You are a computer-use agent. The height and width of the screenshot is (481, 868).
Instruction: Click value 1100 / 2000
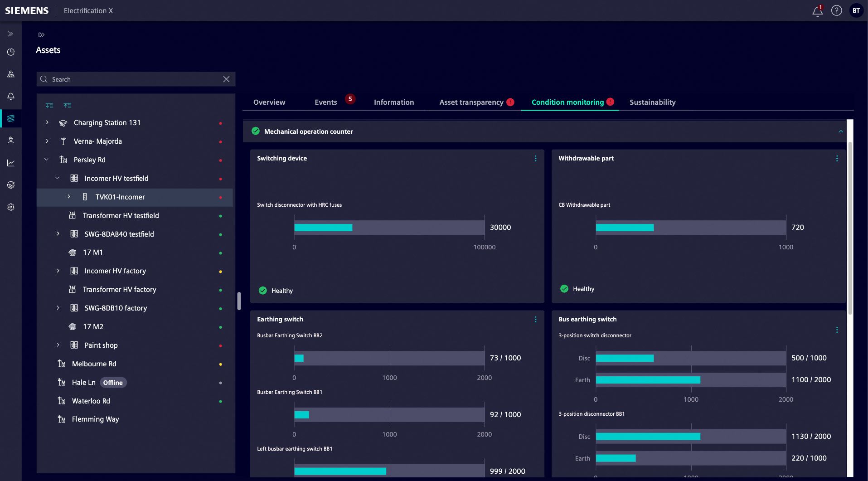click(811, 379)
